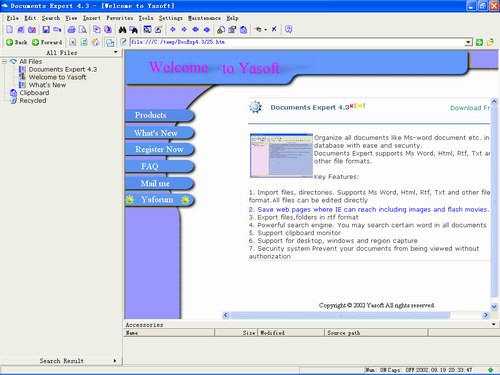Sort accessories by Size column header
500x375 pixels.
pyautogui.click(x=236, y=333)
